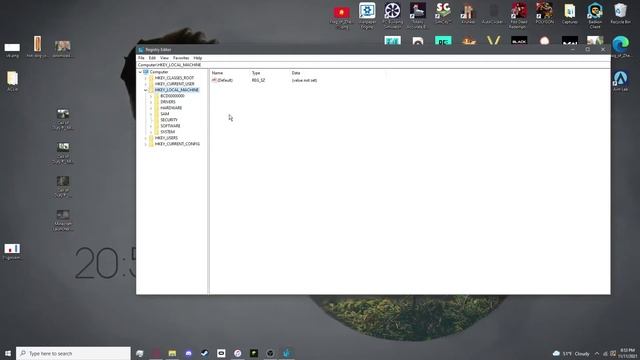The image size is (640, 360).
Task: Open the Help menu
Action: click(198, 58)
